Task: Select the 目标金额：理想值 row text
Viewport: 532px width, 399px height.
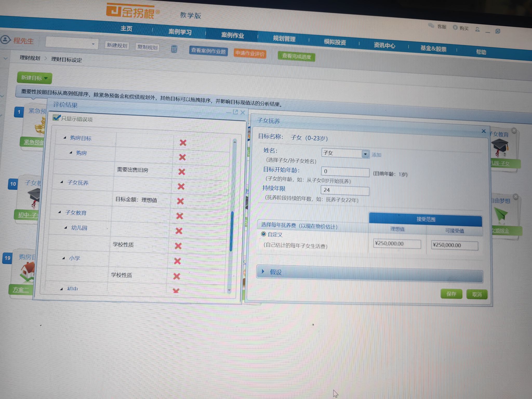Action: pyautogui.click(x=136, y=199)
